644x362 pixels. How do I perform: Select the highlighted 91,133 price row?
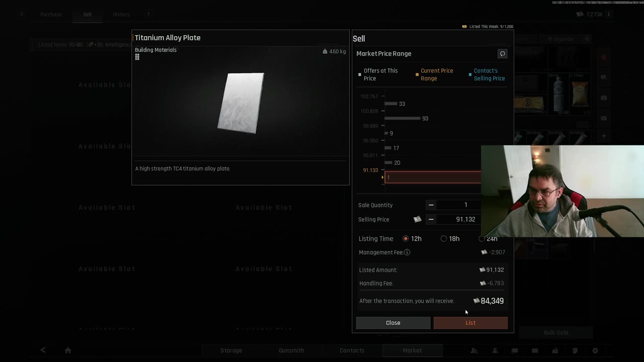click(433, 177)
